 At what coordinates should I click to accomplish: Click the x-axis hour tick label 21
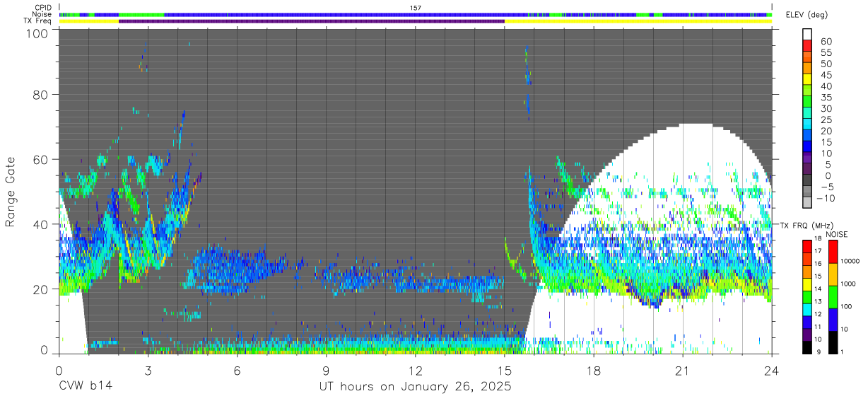[682, 371]
